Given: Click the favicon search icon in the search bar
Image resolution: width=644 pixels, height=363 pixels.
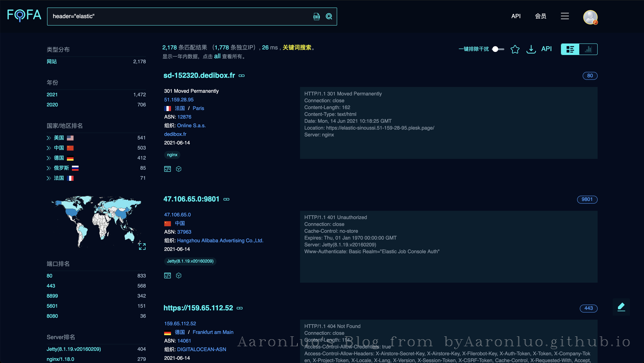Looking at the screenshot, I should (x=316, y=16).
